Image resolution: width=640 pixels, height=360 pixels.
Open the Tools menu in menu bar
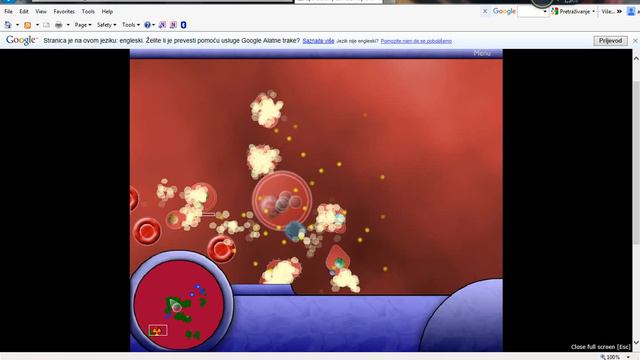coord(88,11)
